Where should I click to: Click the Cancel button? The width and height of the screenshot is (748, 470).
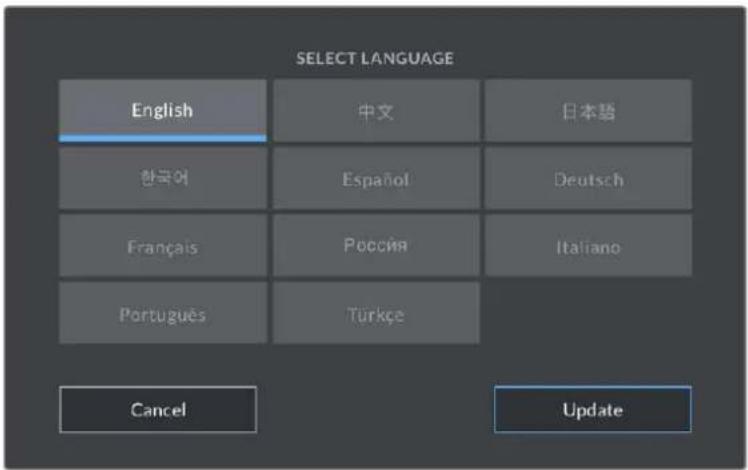tap(158, 410)
